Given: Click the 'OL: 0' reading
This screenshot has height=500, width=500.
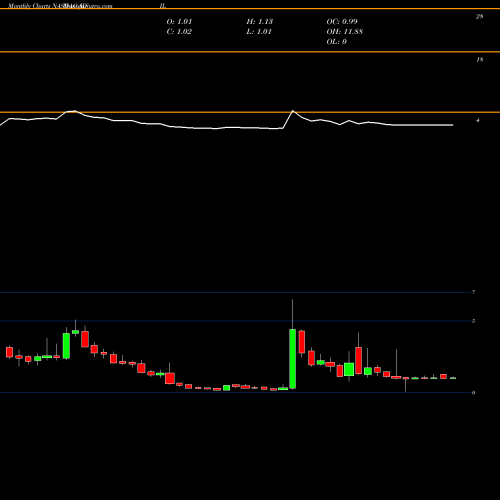Looking at the screenshot, I should [x=337, y=41].
